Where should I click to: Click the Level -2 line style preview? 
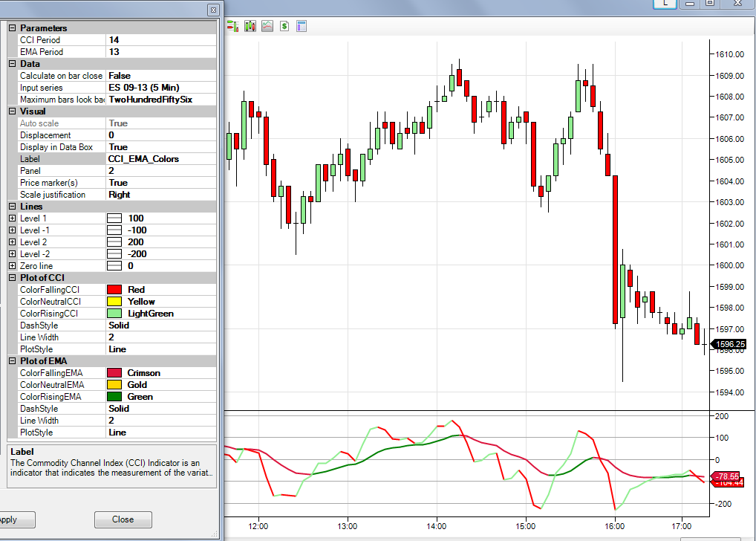114,254
